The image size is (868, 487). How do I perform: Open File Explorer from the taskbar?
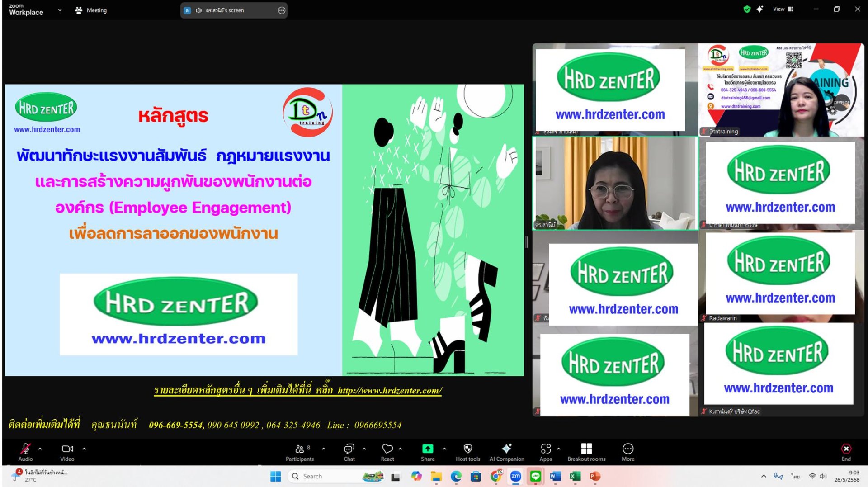coord(436,476)
